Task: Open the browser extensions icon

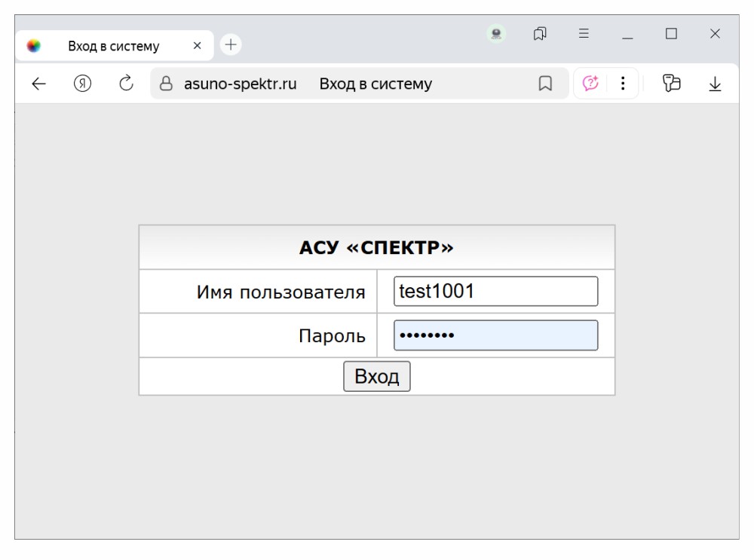Action: [x=671, y=84]
